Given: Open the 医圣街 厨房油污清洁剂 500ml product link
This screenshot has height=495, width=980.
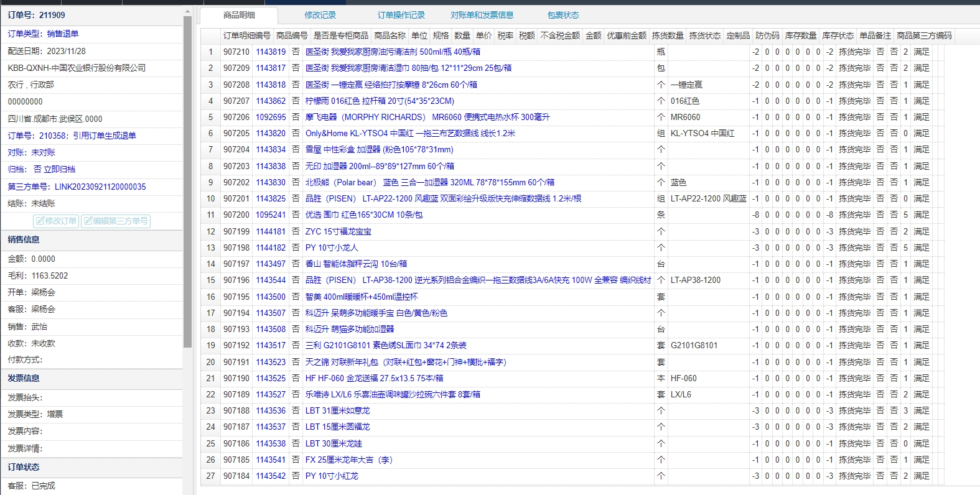Looking at the screenshot, I should (x=393, y=52).
